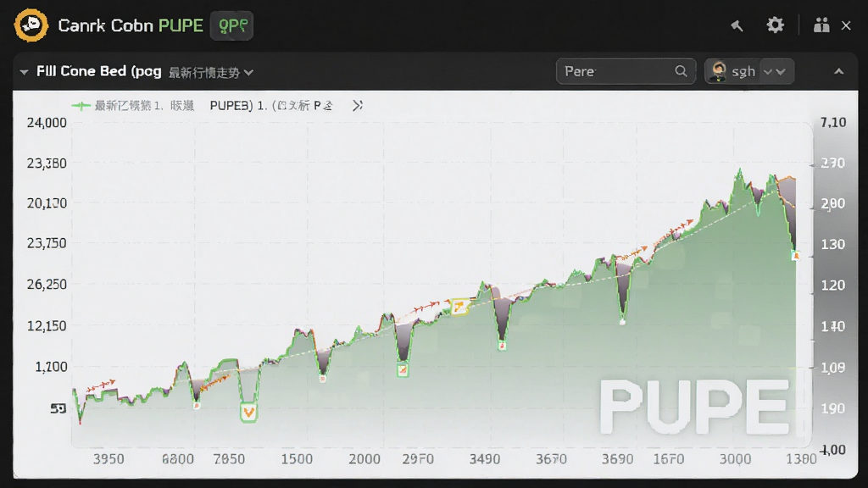This screenshot has width=868, height=488.
Task: Select the green-boxed marker above the 2970 label
Action: 403,369
